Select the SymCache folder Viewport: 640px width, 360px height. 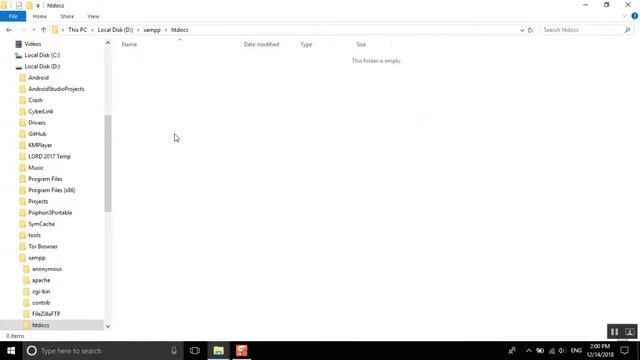(x=41, y=224)
